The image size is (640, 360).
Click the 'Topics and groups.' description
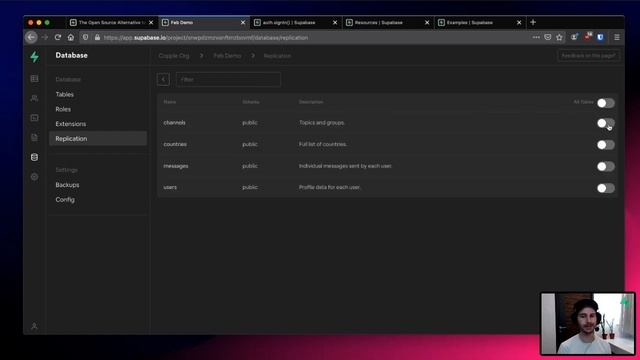point(322,122)
